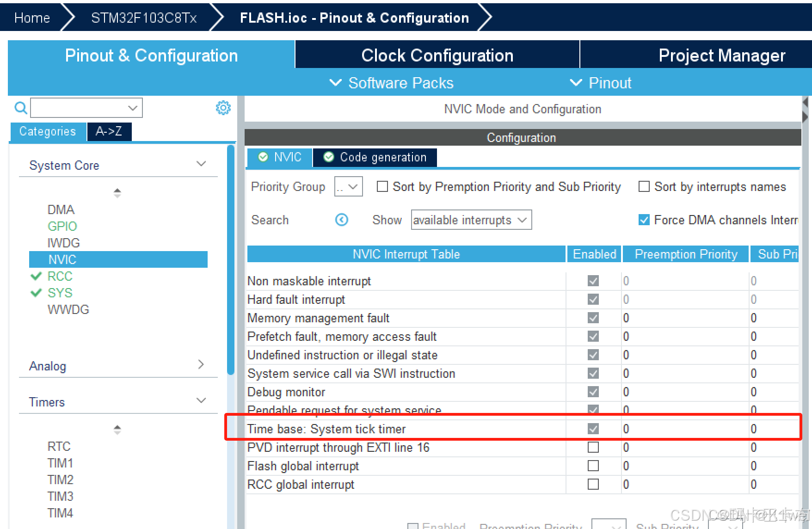Collapse panel with top-right arrow

tap(806, 102)
